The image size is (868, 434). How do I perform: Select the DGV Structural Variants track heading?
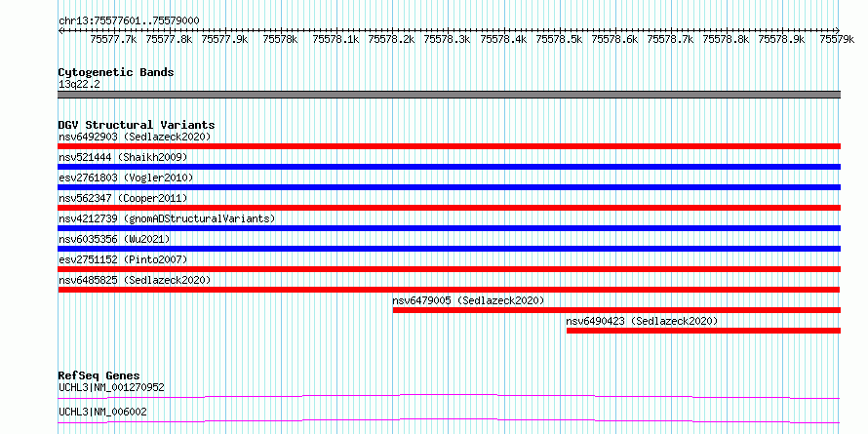[x=137, y=125]
